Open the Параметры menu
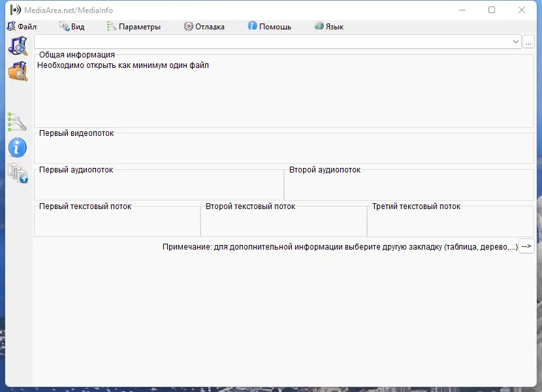Viewport: 542px width, 392px height. 134,27
